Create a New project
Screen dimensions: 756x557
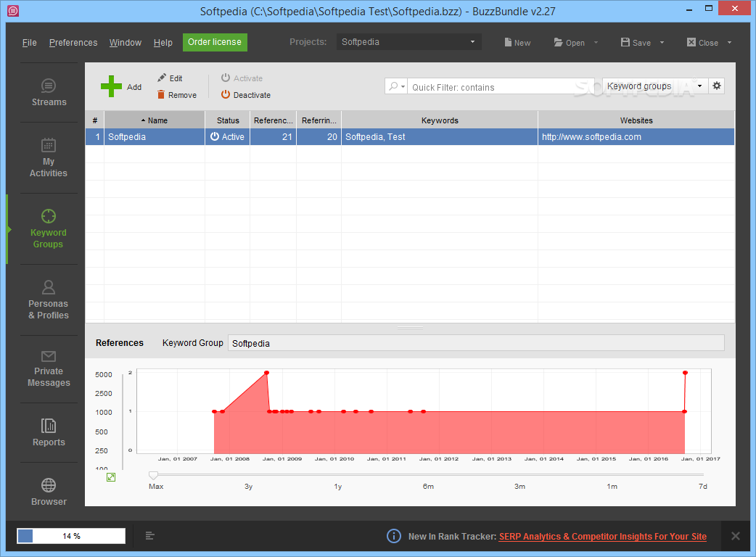517,42
